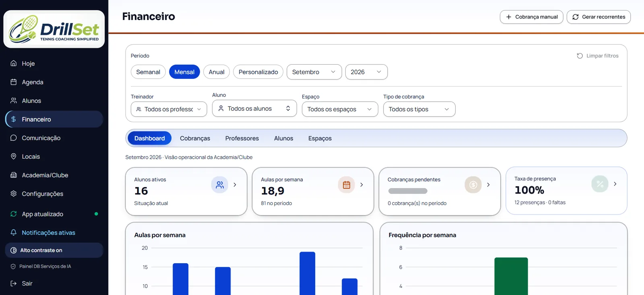The height and width of the screenshot is (295, 644).
Task: Click the Gerar recorrentes button
Action: [x=599, y=17]
